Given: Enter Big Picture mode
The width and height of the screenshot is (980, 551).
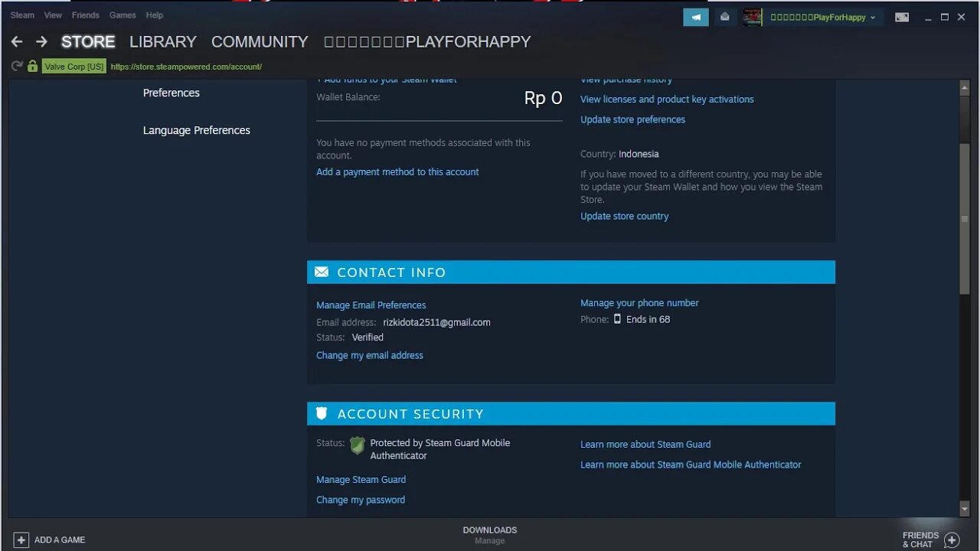Looking at the screenshot, I should (x=902, y=16).
